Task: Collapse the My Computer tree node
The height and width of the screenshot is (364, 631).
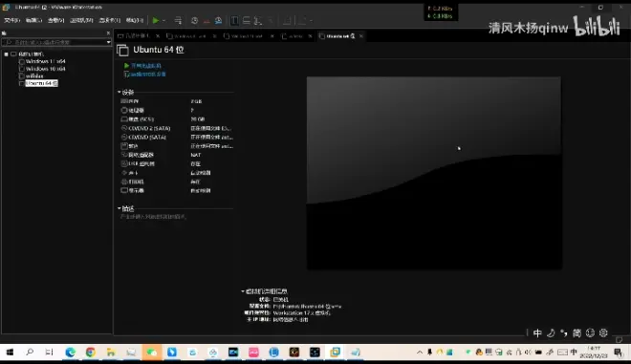Action: point(6,54)
